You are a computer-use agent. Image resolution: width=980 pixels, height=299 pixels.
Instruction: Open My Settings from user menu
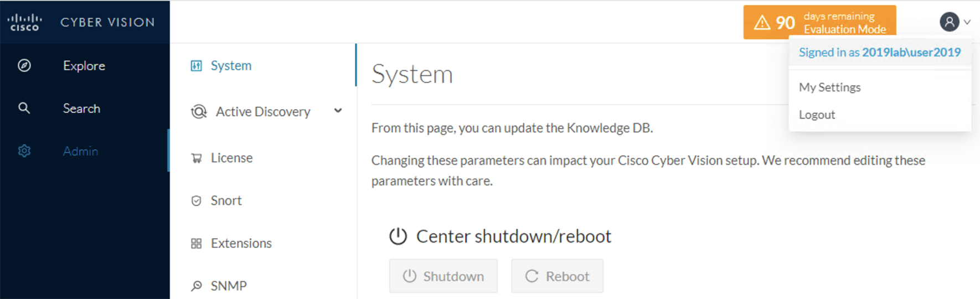(x=829, y=87)
